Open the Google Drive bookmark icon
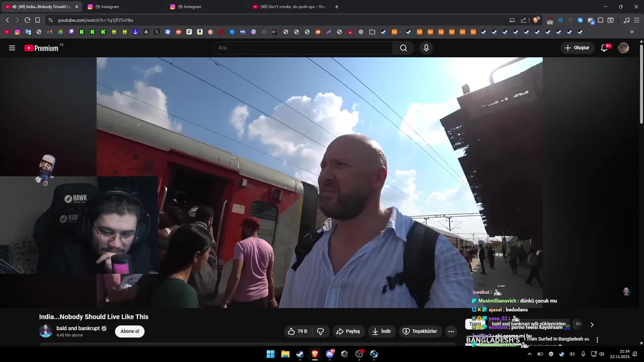 60,32
